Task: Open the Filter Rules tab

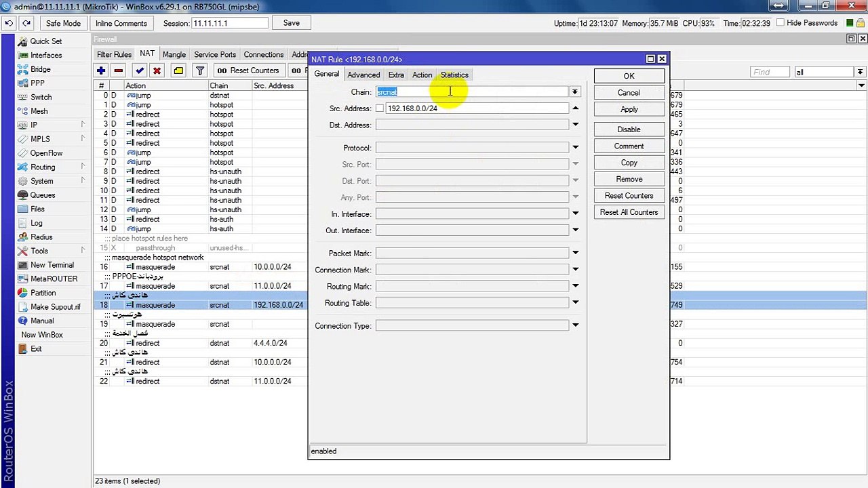Action: pos(114,54)
